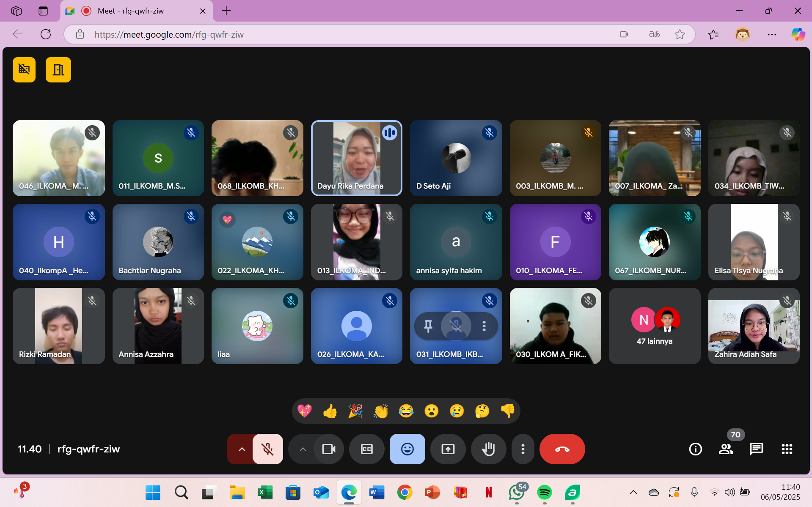Viewport: 812px width, 507px height.
Task: Expand the video settings chevron
Action: [x=303, y=449]
